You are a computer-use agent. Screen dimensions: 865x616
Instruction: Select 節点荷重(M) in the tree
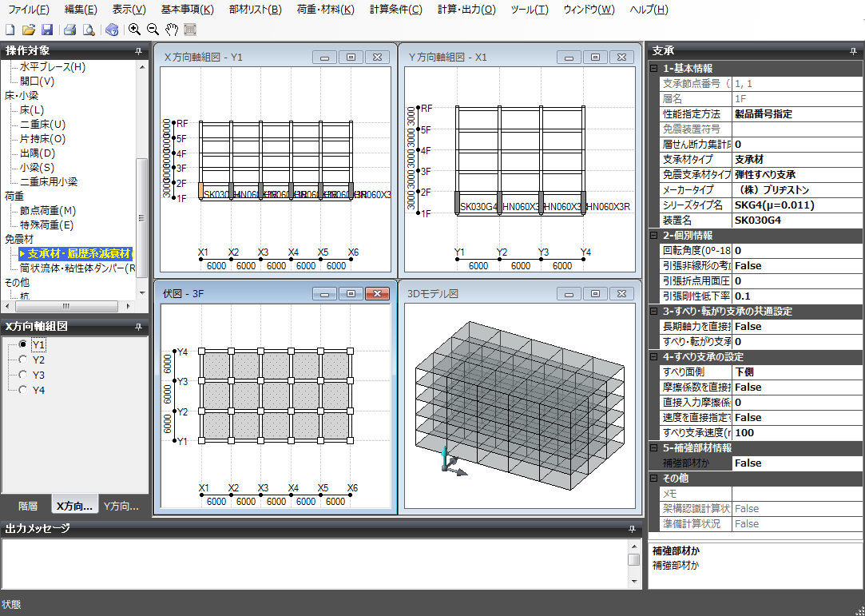[x=48, y=210]
